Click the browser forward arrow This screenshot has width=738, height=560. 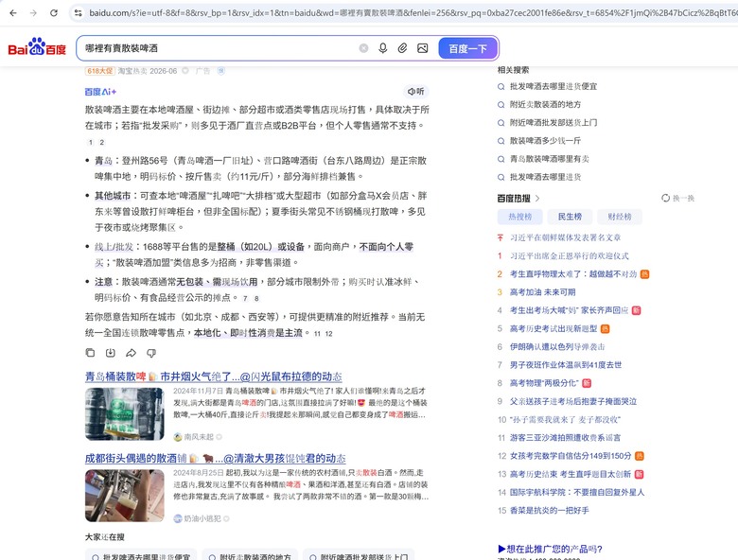tap(33, 12)
